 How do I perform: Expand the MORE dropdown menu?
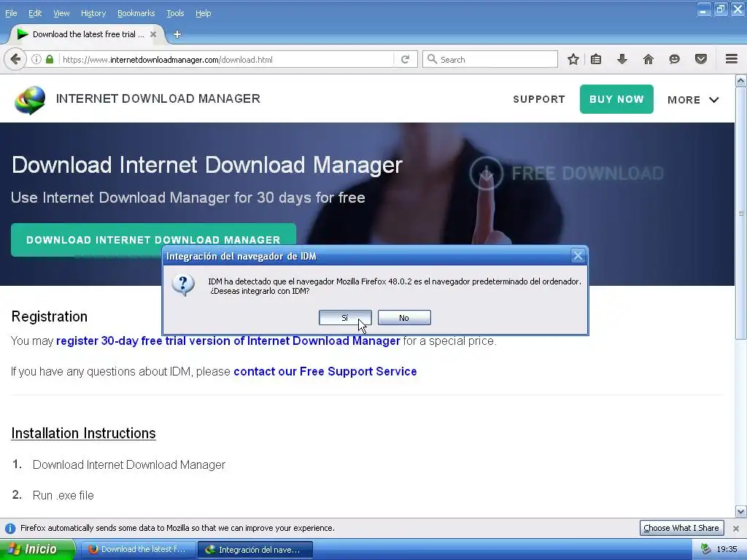[x=693, y=100]
